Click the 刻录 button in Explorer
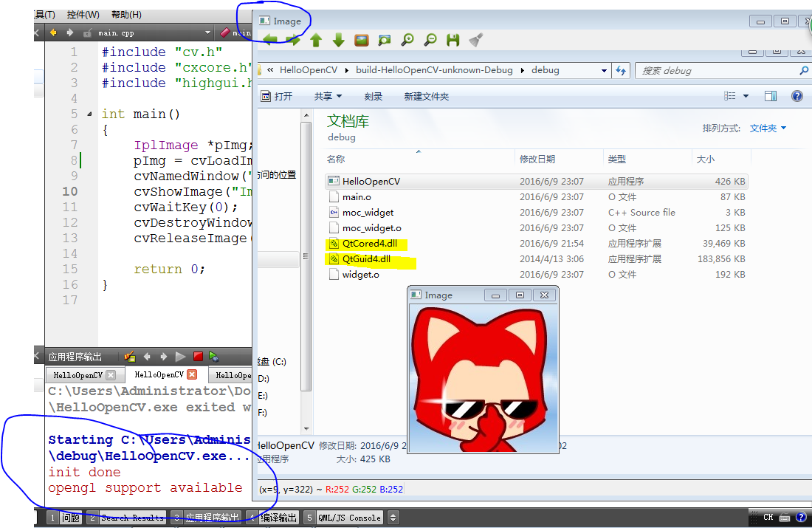The height and width of the screenshot is (528, 812). (374, 97)
